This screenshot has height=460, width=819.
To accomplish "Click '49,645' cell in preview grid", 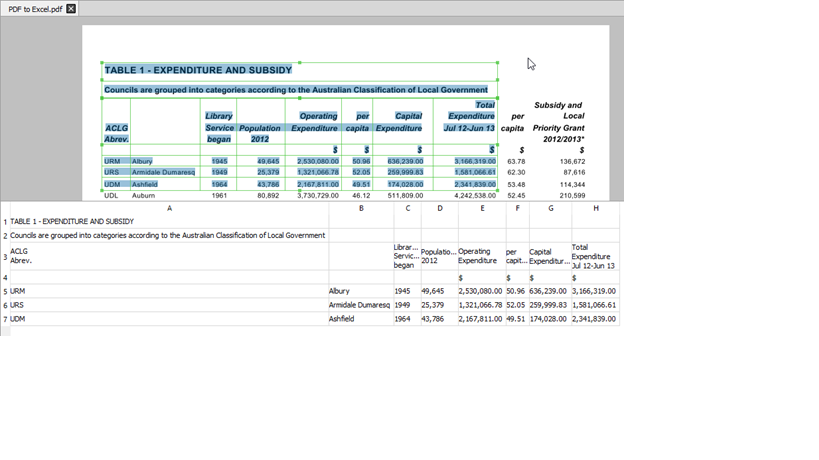I will (x=440, y=291).
